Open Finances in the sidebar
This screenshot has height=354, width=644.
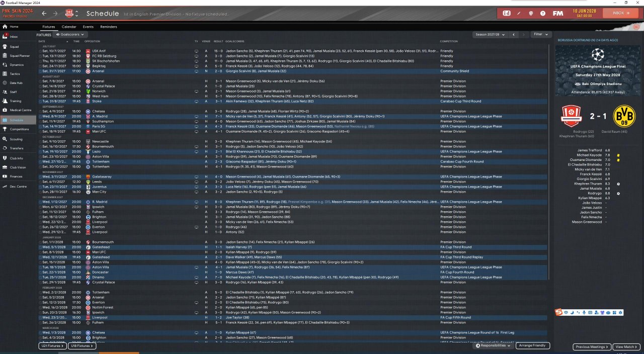[18, 176]
